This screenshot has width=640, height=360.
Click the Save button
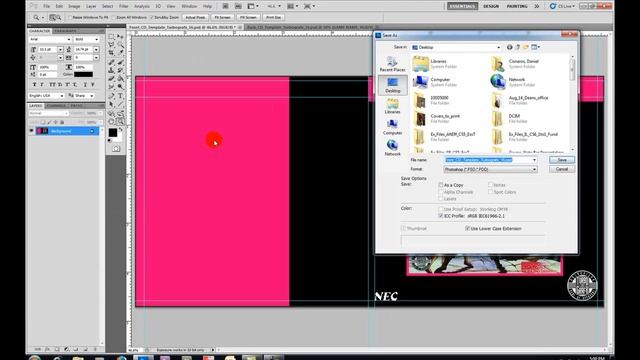point(562,160)
